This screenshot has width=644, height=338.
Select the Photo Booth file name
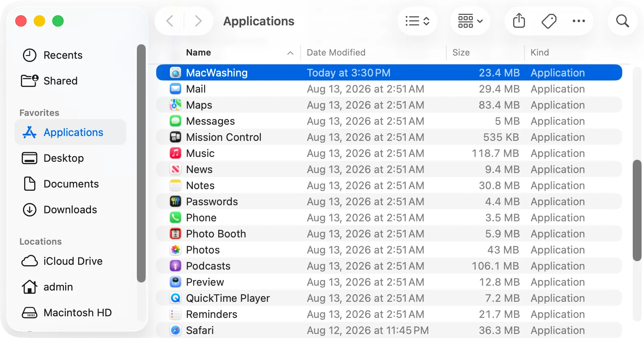click(216, 234)
